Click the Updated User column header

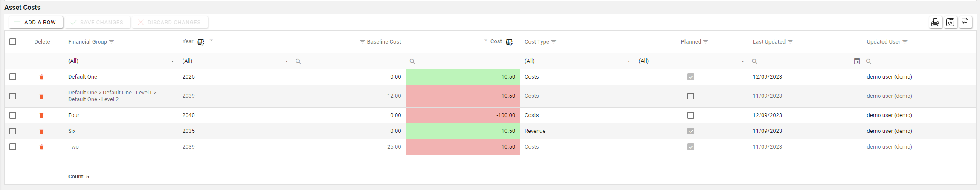(883, 42)
